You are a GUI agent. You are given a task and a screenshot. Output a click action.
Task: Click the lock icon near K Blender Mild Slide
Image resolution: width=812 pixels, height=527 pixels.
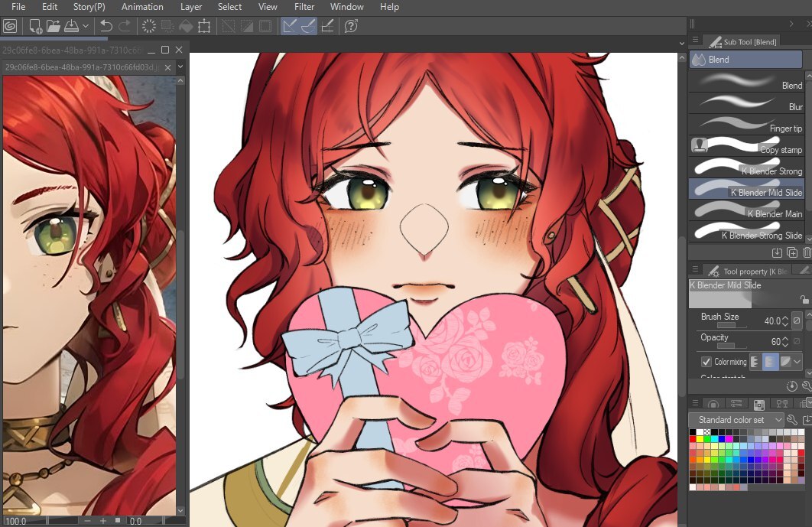tap(804, 298)
